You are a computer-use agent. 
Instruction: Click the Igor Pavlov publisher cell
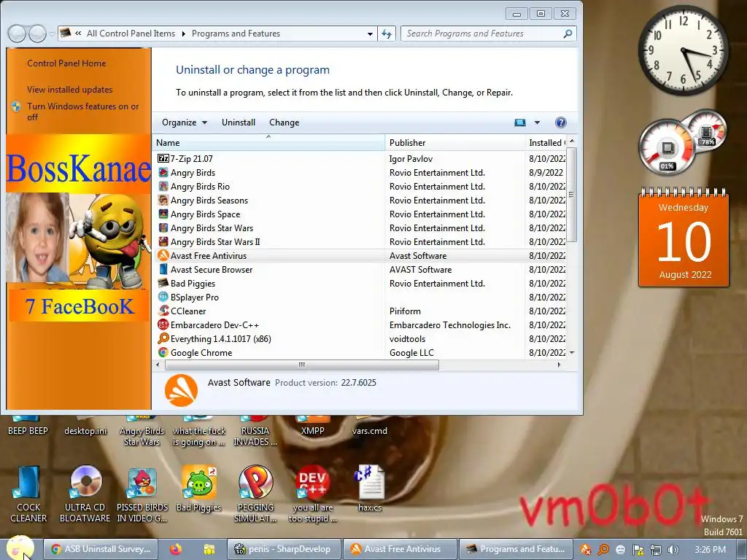click(x=411, y=158)
